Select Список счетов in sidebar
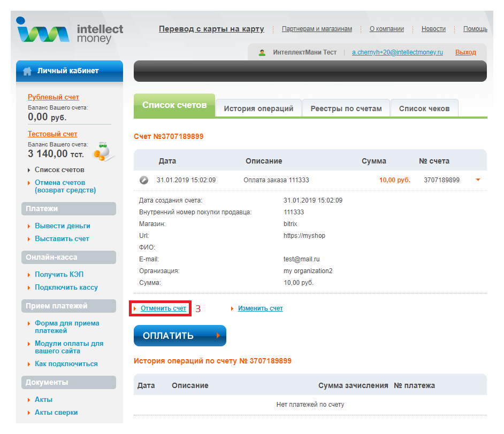 coord(59,170)
